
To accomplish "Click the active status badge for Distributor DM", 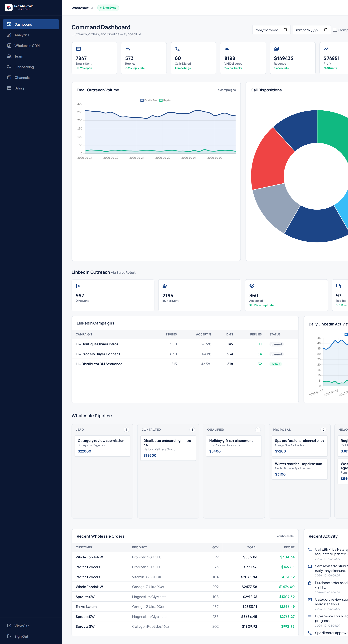I will pyautogui.click(x=276, y=364).
